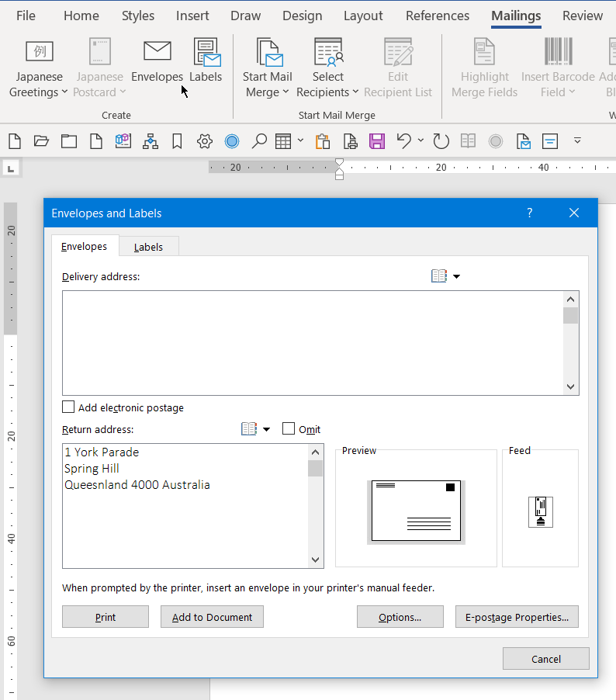The height and width of the screenshot is (700, 616).
Task: Tick the Omit return address checkbox
Action: pos(289,428)
